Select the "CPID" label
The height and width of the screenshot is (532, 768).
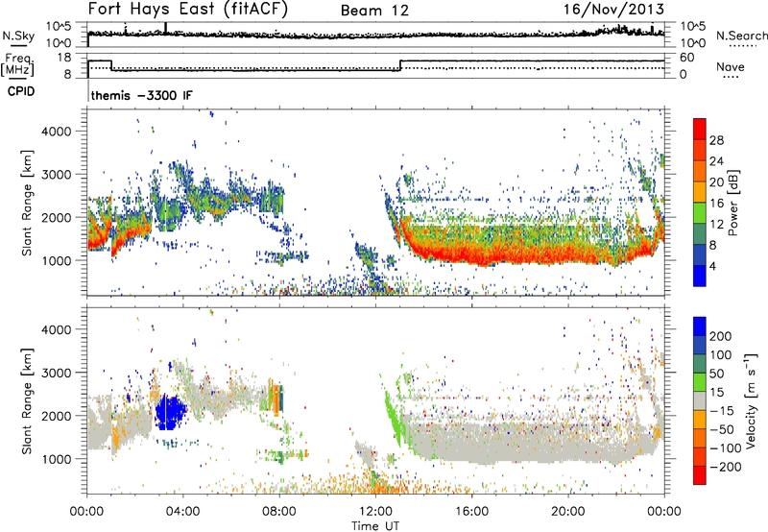(21, 91)
